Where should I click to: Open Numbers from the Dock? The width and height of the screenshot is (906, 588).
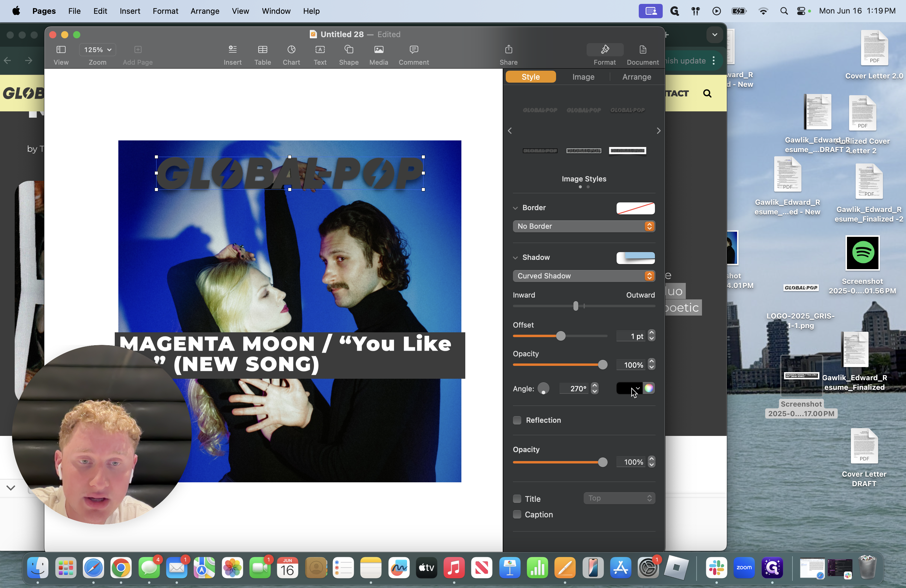tap(537, 568)
